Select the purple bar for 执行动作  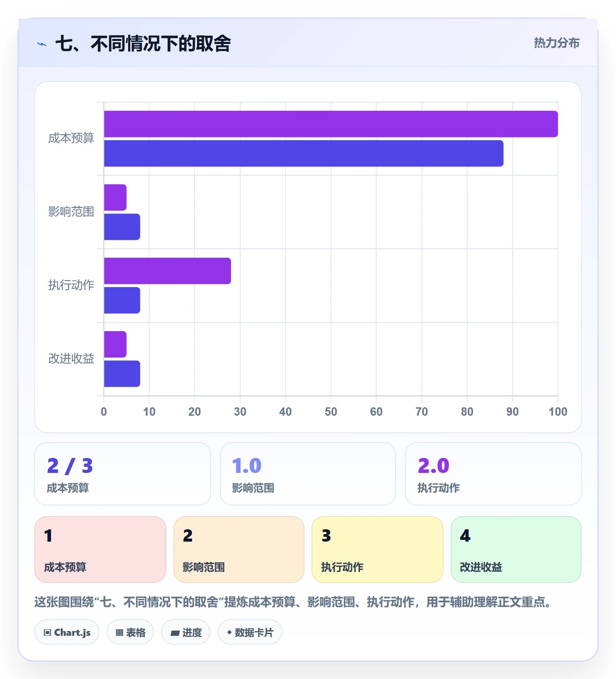[167, 271]
